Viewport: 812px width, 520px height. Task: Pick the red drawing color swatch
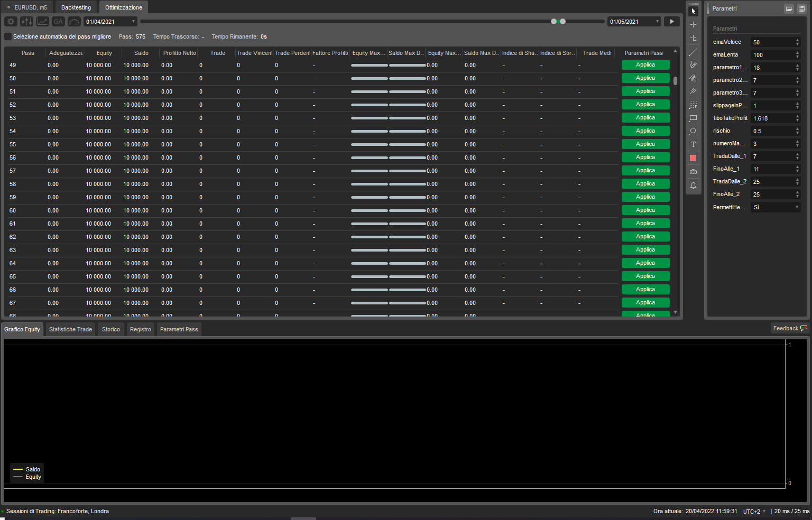tap(693, 158)
